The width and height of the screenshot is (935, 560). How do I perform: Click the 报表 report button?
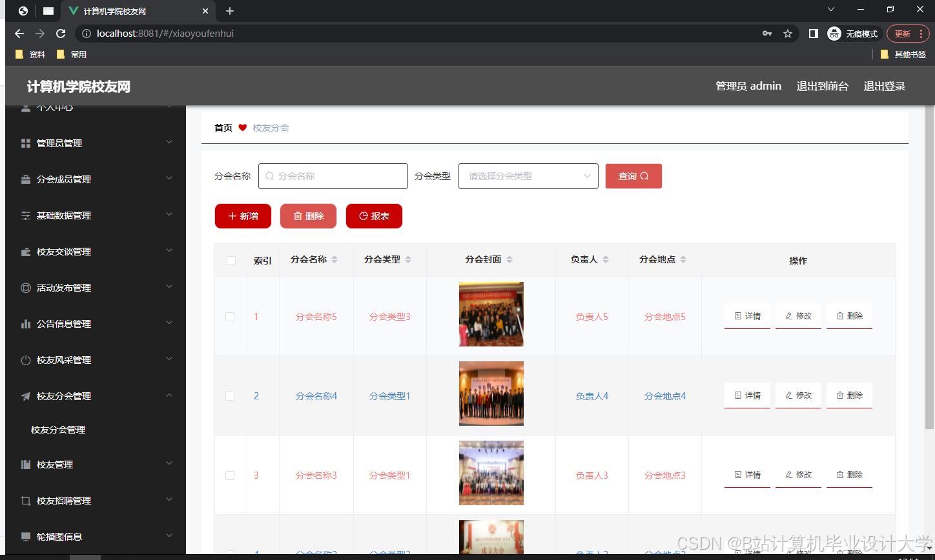tap(374, 216)
